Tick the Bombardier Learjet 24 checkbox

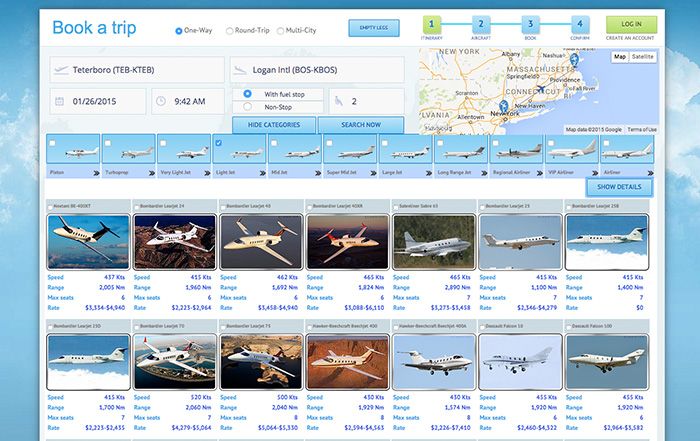point(137,207)
